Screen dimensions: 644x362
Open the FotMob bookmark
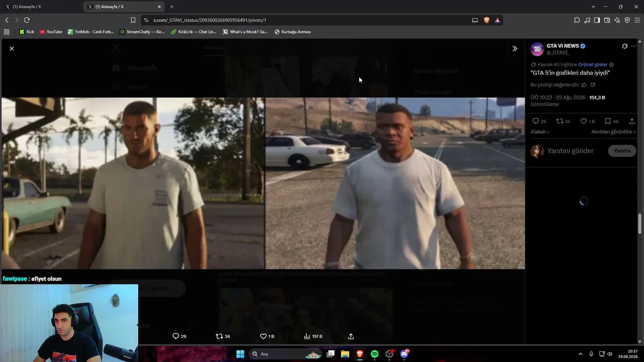tap(91, 32)
